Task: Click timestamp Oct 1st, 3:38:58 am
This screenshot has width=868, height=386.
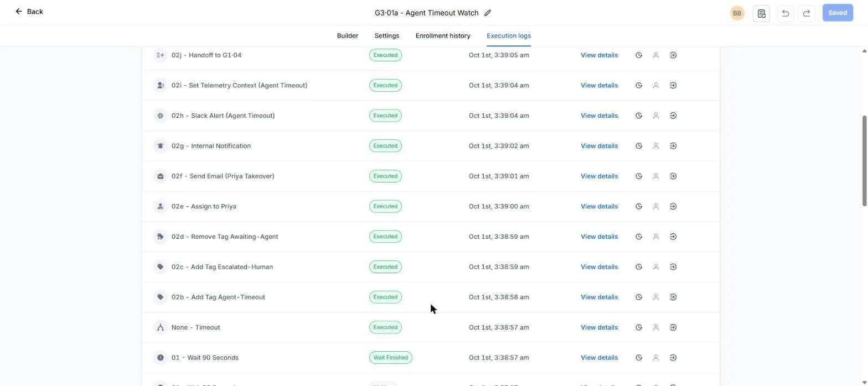Action: pos(499,297)
